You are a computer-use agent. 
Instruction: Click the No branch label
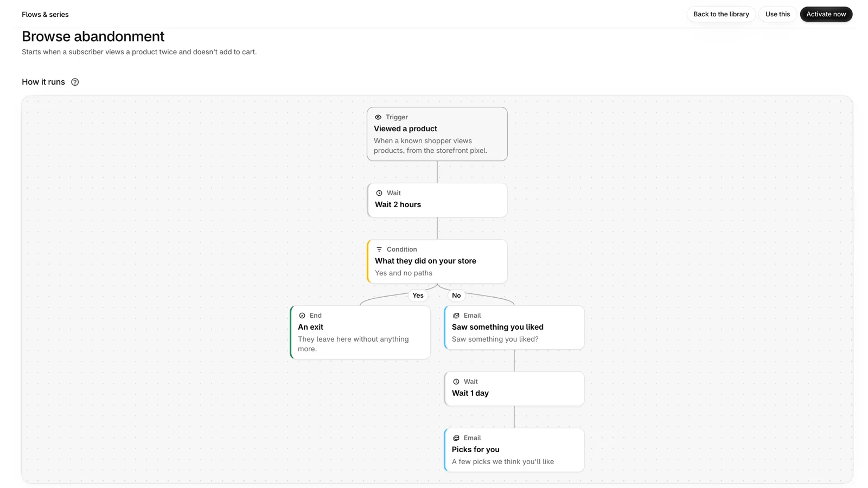(456, 296)
